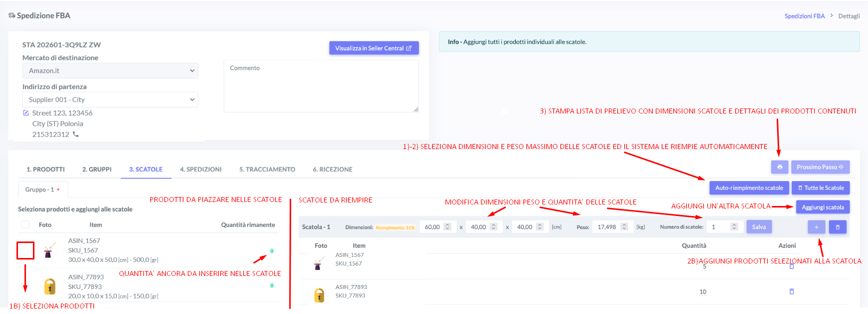Click the phone icon next to 215312312
Viewport: 868px width, 314px height.
[x=76, y=134]
